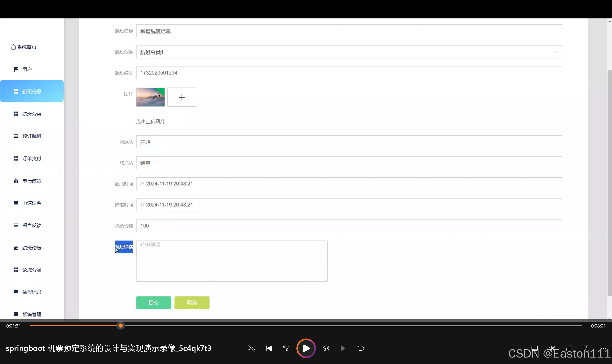
Task: Click the video progress slider handle
Action: pos(121,326)
